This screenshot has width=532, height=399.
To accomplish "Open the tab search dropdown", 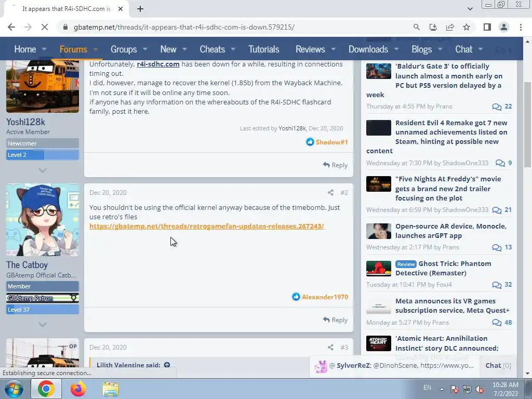I will (x=470, y=9).
